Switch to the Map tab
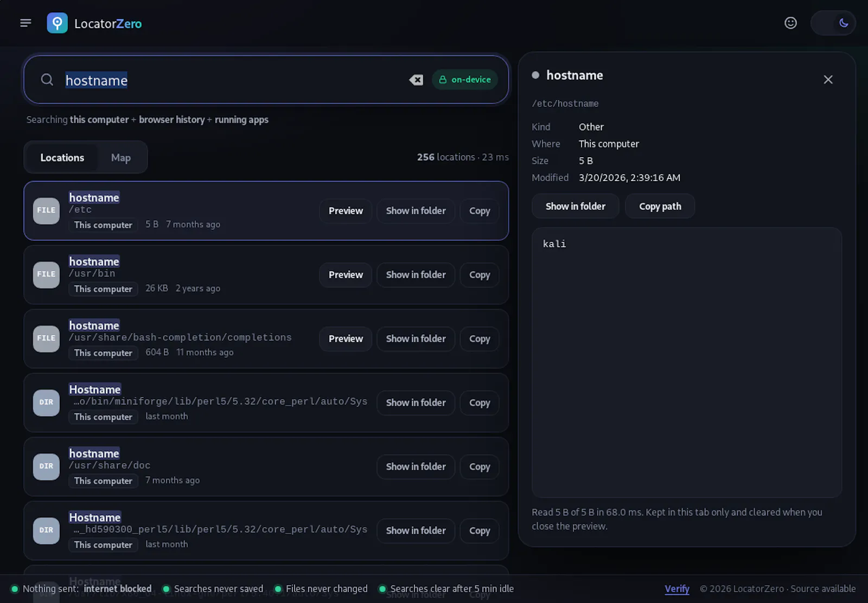The height and width of the screenshot is (603, 868). pyautogui.click(x=121, y=158)
